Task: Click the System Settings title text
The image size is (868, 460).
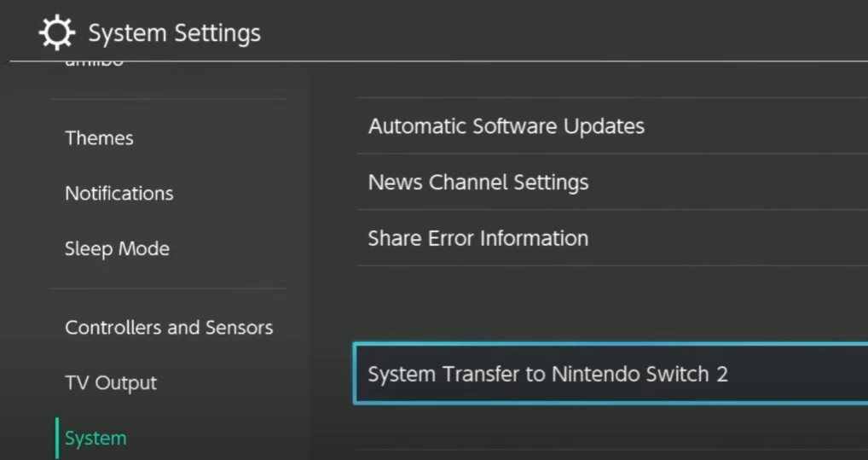Action: click(174, 33)
